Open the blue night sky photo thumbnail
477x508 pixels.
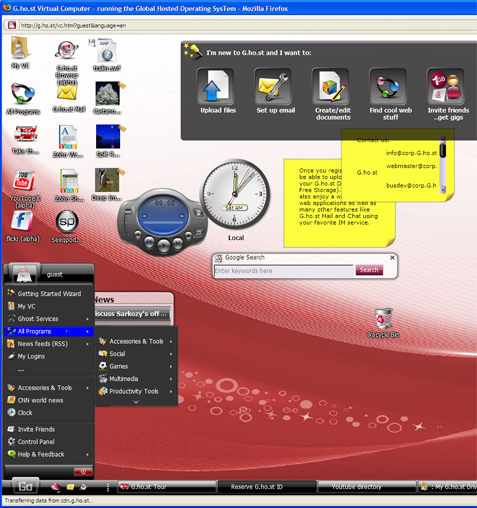pyautogui.click(x=108, y=136)
